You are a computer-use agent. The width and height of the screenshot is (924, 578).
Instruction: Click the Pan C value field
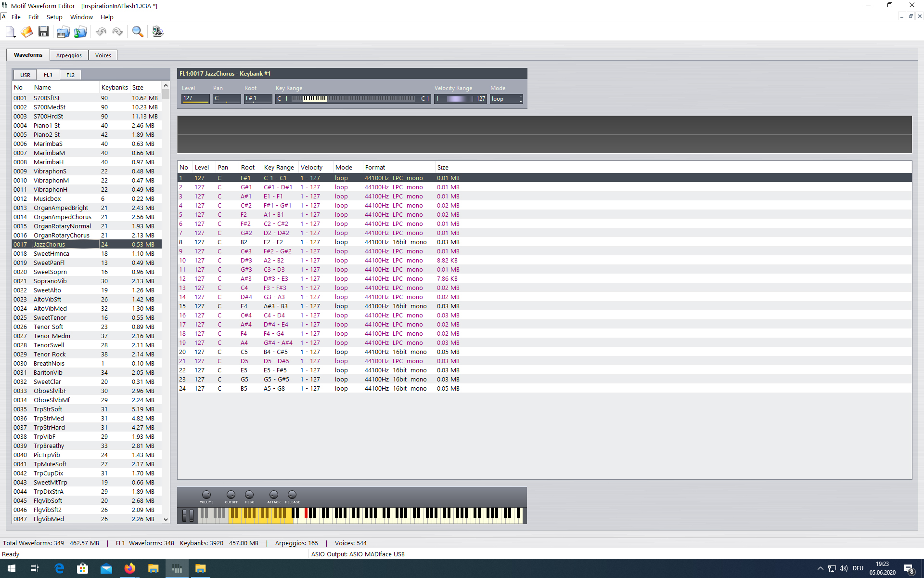pyautogui.click(x=226, y=99)
